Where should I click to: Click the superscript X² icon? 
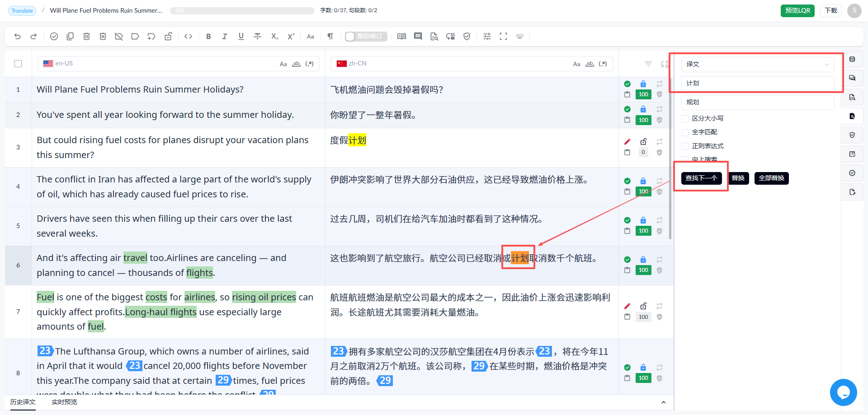[x=291, y=37]
